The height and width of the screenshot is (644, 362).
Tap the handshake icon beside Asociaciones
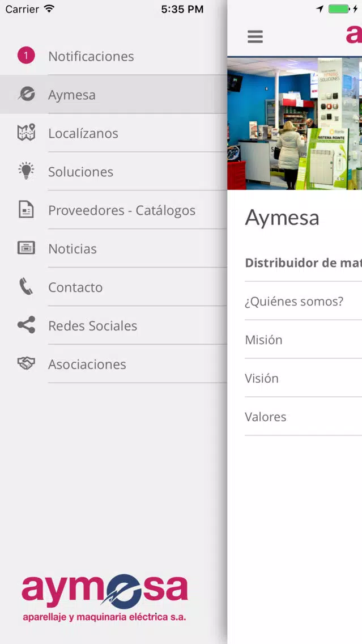click(x=26, y=363)
